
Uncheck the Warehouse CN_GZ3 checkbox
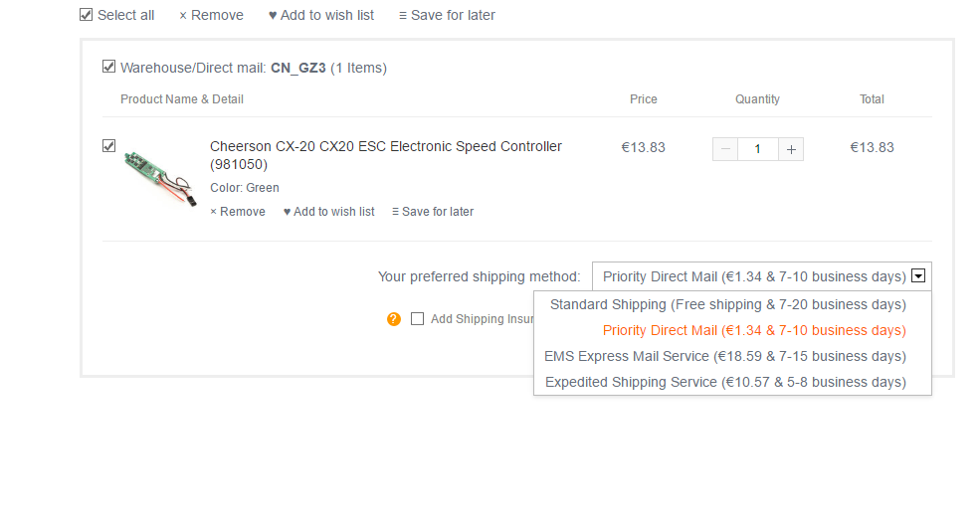[108, 67]
